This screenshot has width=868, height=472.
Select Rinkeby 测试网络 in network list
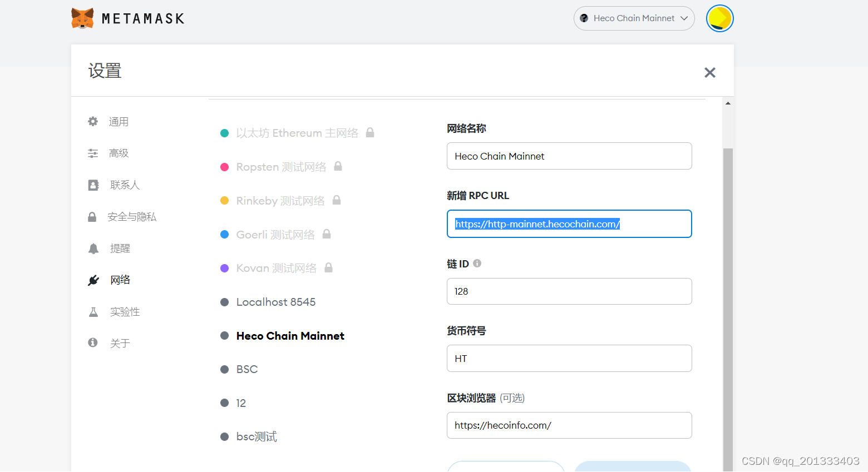click(x=280, y=201)
